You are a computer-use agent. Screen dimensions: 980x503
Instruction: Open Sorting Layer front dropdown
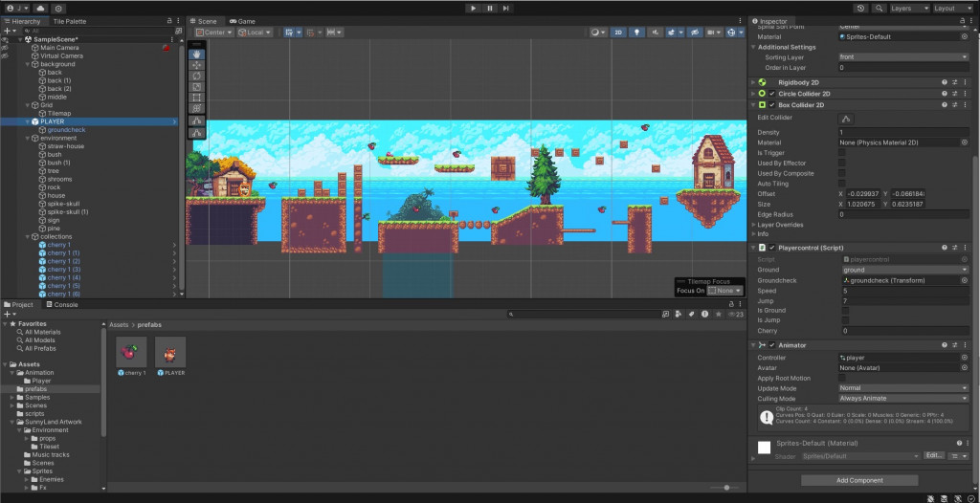(x=903, y=56)
